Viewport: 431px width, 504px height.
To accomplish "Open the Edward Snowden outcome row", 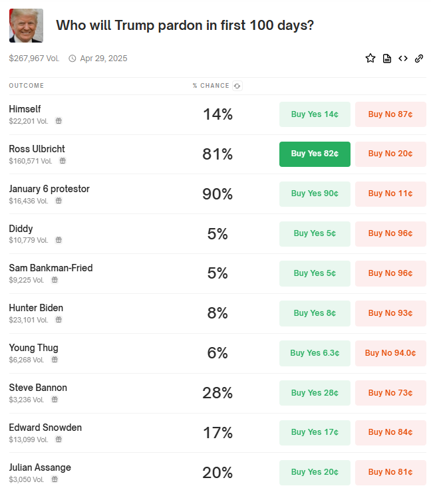I will [217, 433].
